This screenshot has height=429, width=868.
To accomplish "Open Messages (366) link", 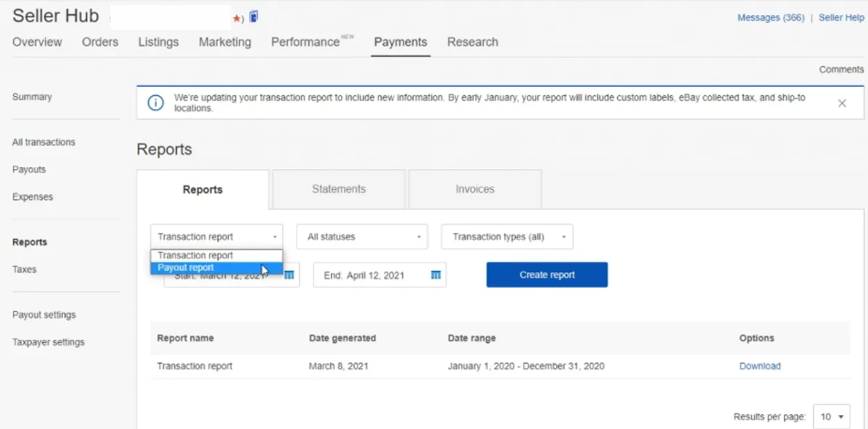I will 771,17.
